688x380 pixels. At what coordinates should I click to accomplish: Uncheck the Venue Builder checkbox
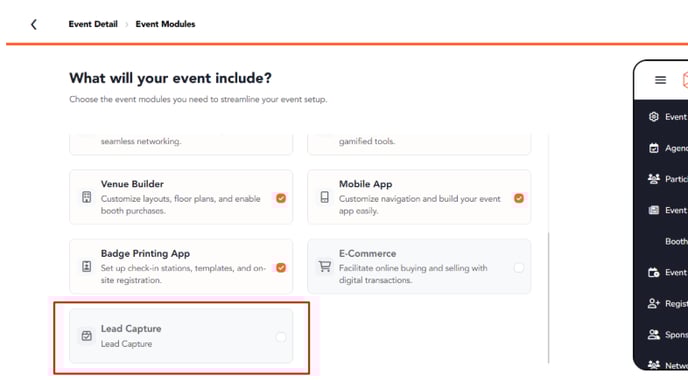[281, 198]
